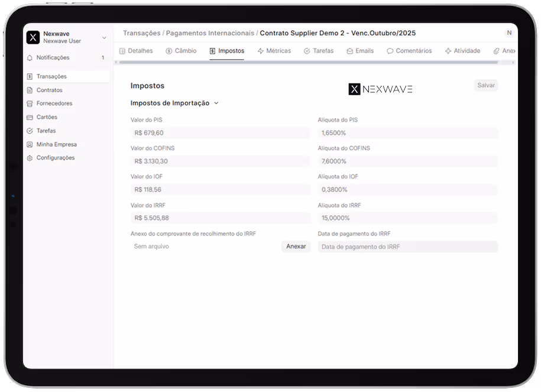Click the Nexwave User label
541x392 pixels.
(62, 41)
